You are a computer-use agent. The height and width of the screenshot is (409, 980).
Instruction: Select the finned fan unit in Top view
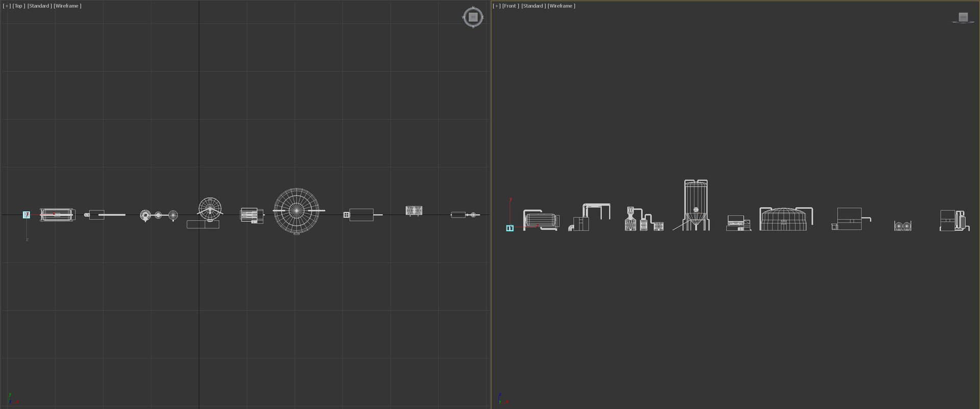[414, 210]
